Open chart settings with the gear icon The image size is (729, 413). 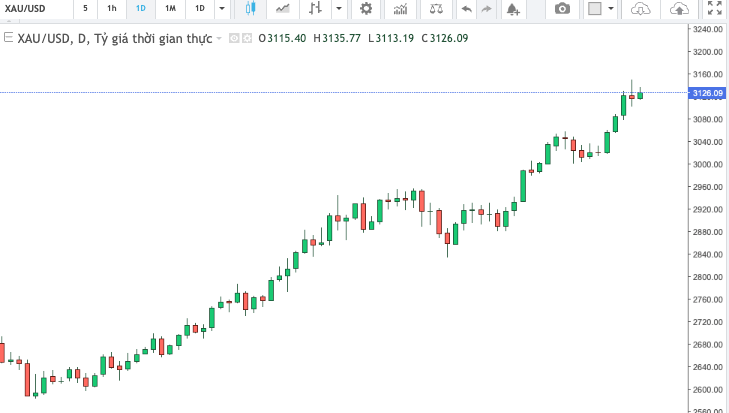pyautogui.click(x=366, y=8)
